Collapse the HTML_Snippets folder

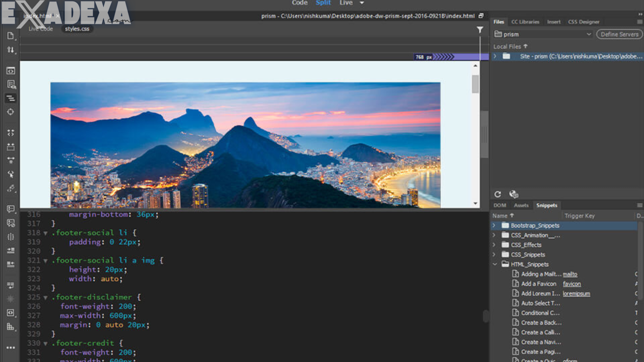495,264
